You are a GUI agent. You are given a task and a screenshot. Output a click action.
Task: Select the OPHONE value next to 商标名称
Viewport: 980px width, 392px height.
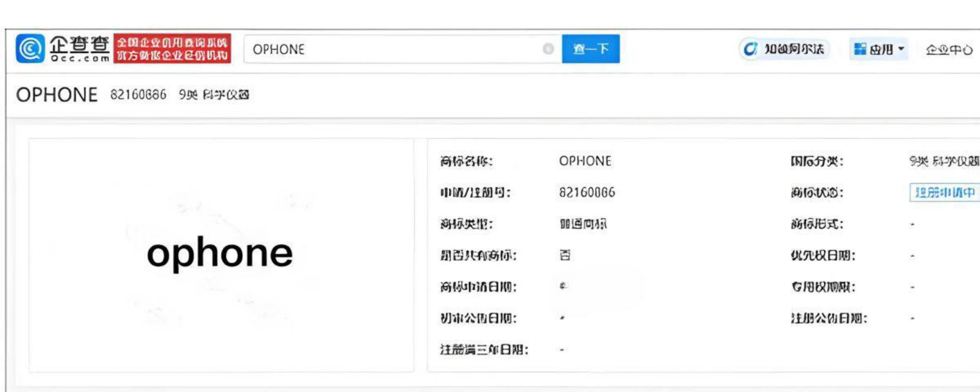[585, 161]
